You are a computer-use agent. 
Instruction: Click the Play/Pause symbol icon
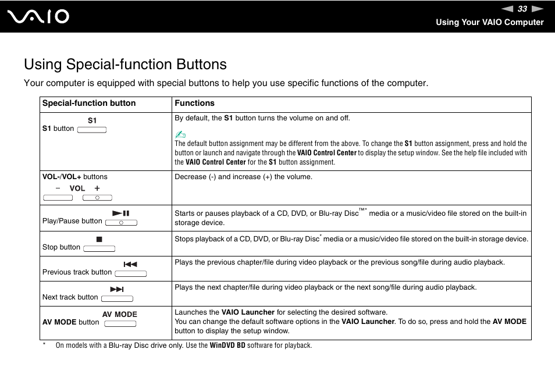120,213
